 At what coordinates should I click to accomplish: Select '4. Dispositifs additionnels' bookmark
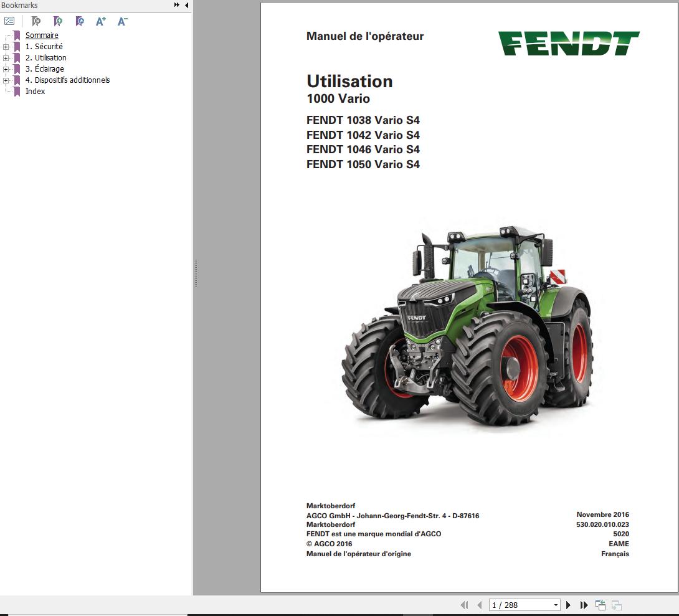pos(67,80)
